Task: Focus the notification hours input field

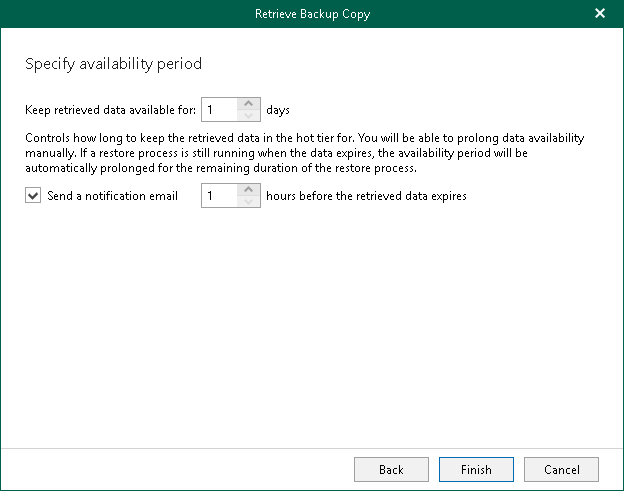Action: tap(220, 196)
